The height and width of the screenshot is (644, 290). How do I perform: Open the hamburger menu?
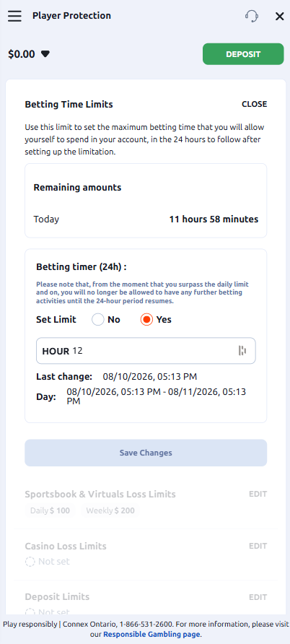[14, 16]
